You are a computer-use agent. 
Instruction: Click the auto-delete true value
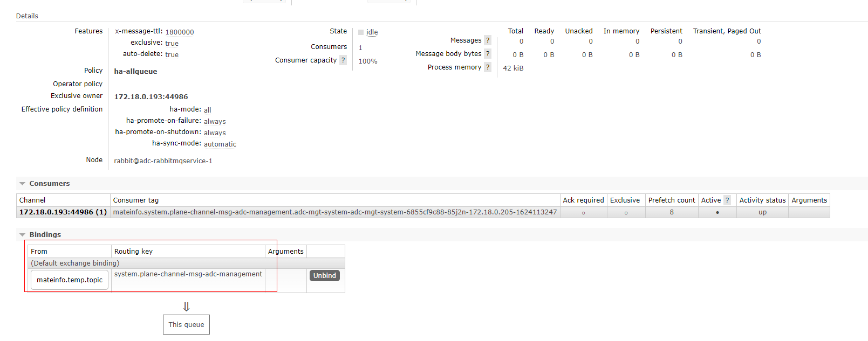coord(172,55)
